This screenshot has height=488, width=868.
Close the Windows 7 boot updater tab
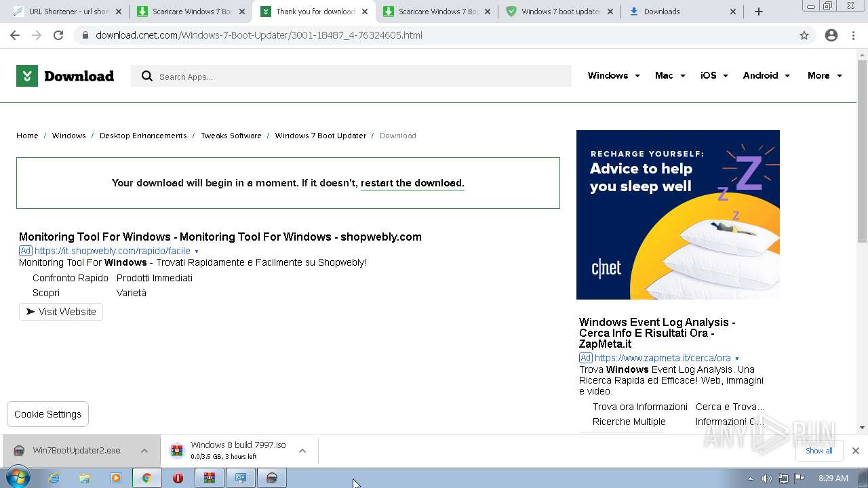pyautogui.click(x=610, y=12)
